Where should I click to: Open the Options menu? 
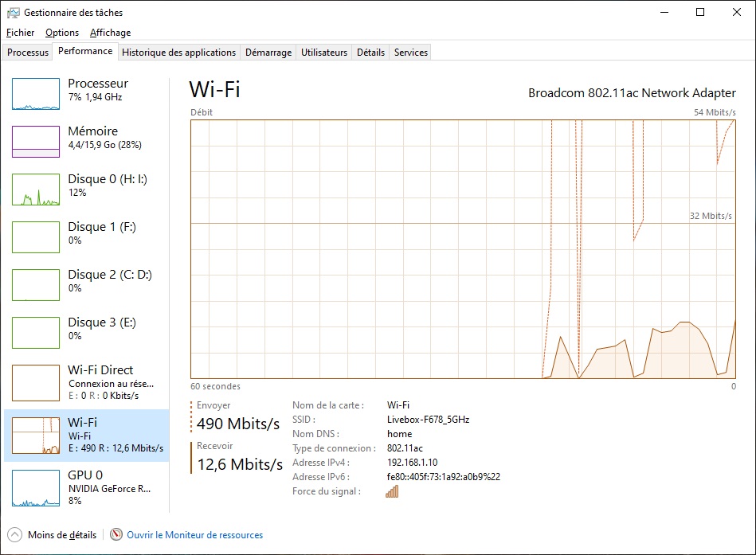[61, 33]
